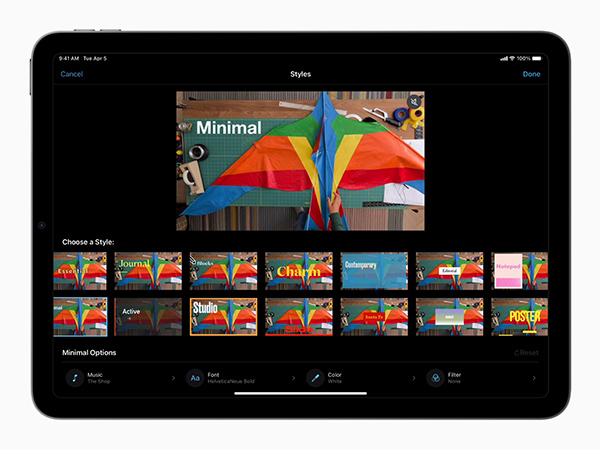Open Color setting labeled White
This screenshot has width=600, height=450.
pos(361,378)
